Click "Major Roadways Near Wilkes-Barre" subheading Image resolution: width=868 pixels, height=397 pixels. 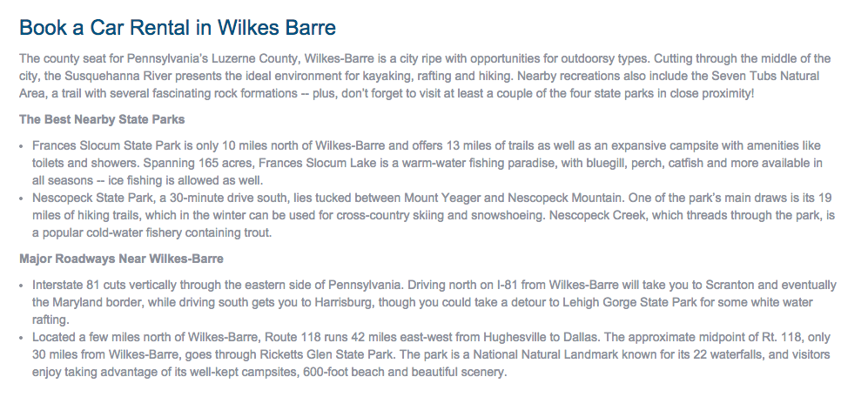pyautogui.click(x=121, y=259)
